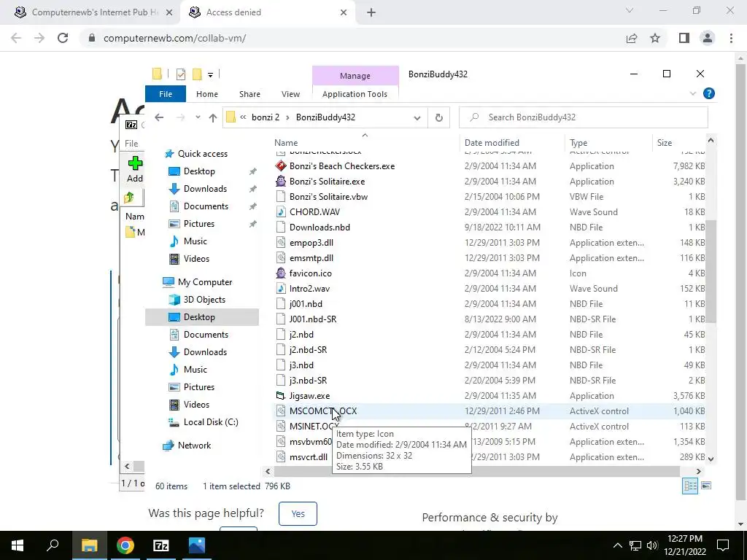The height and width of the screenshot is (560, 747).
Task: Open the taskbar search
Action: pyautogui.click(x=53, y=545)
